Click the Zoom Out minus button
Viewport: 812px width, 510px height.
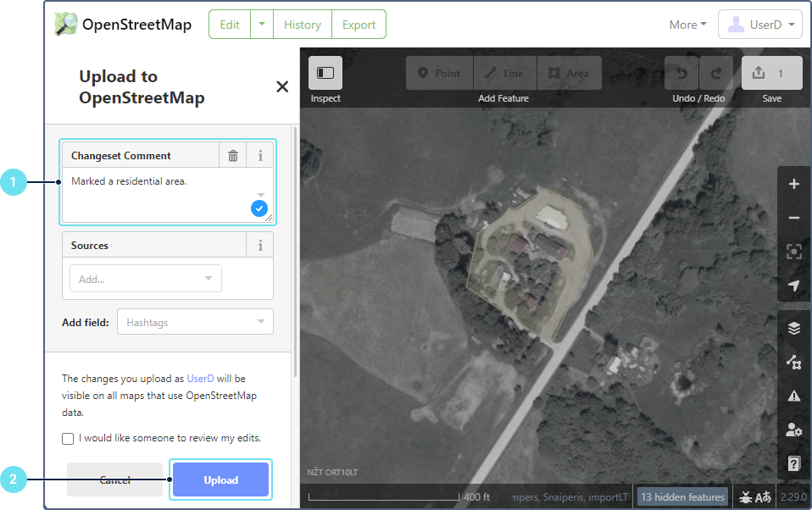793,218
